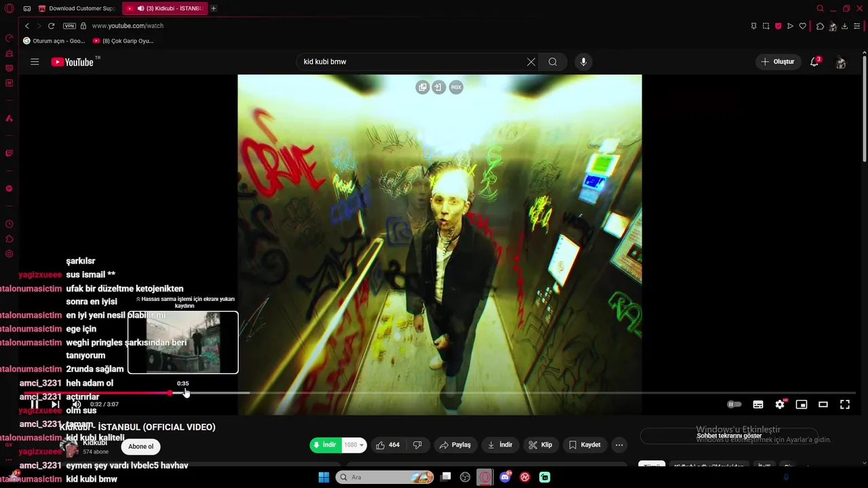The width and height of the screenshot is (868, 488).
Task: Open the Opera GX menu logo
Action: (x=9, y=8)
